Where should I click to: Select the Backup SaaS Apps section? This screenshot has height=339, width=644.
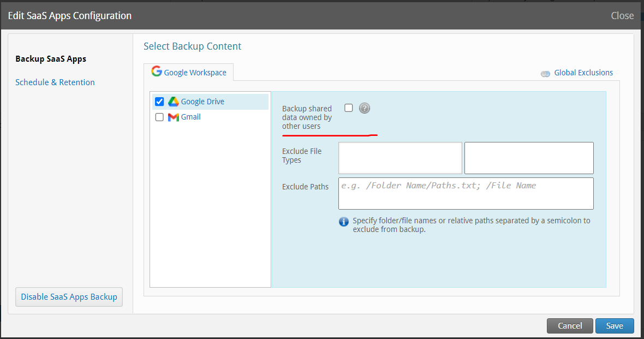coord(51,59)
